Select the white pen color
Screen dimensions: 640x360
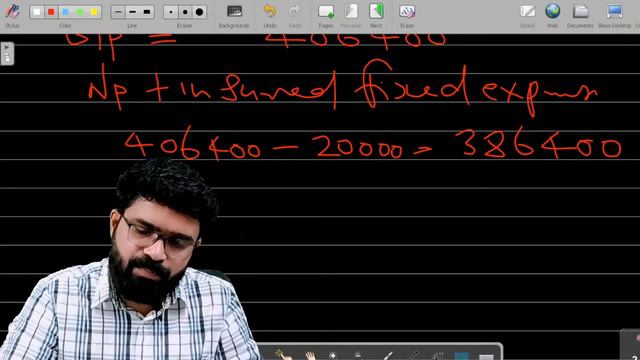pyautogui.click(x=37, y=12)
